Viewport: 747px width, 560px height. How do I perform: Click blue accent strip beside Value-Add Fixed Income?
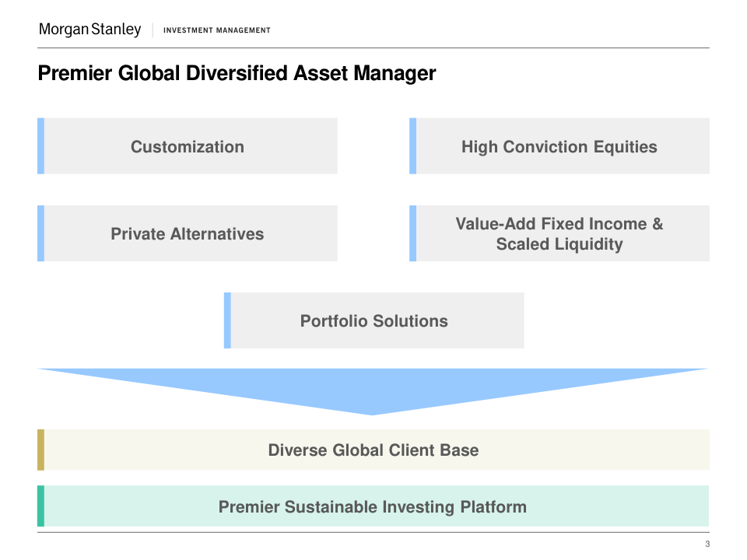point(413,233)
